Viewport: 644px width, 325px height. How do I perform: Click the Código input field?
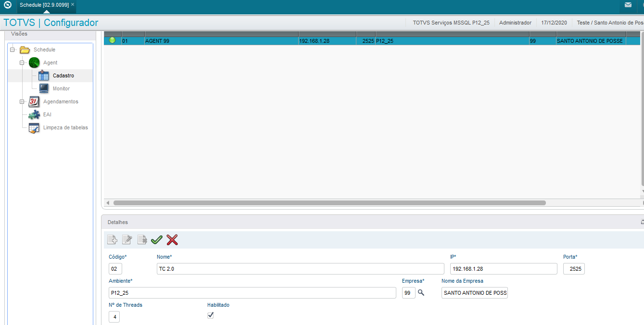pyautogui.click(x=115, y=269)
